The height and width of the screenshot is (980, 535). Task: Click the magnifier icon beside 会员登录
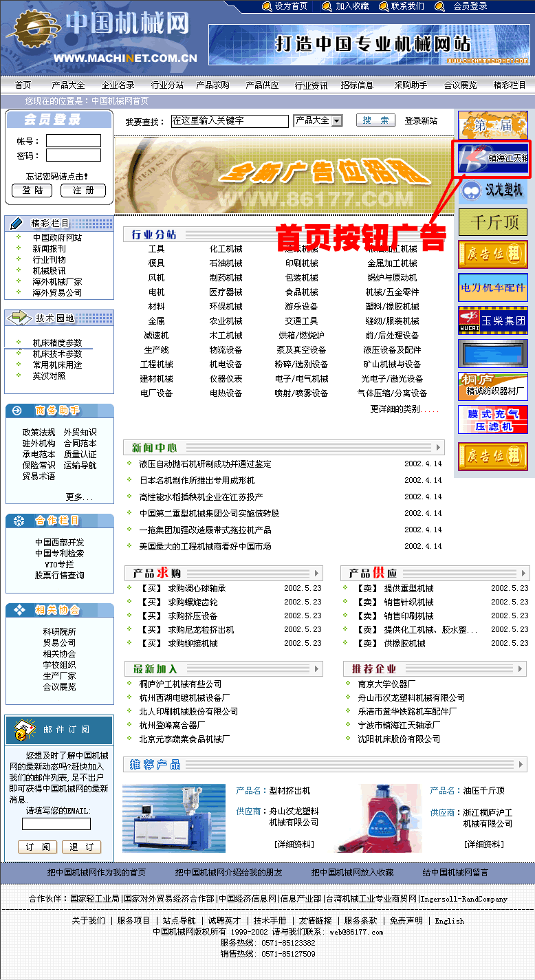point(439,6)
